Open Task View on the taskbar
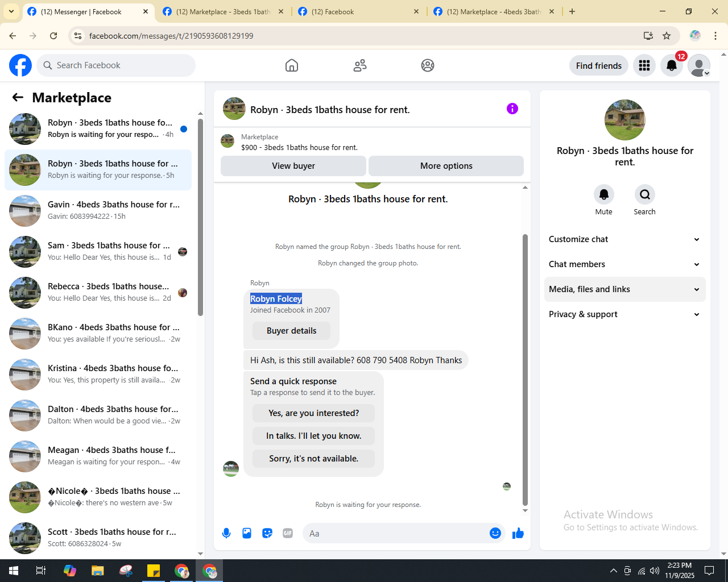The image size is (728, 582). point(41,571)
